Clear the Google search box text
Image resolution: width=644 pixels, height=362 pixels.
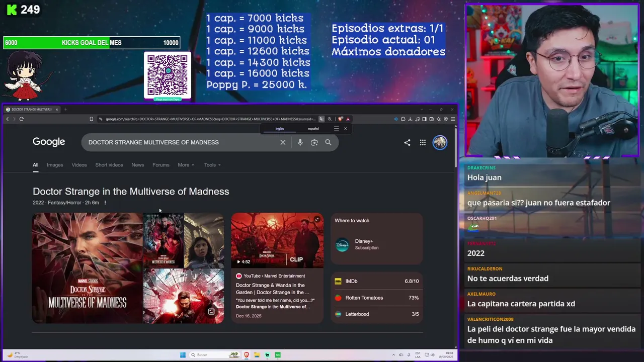283,142
